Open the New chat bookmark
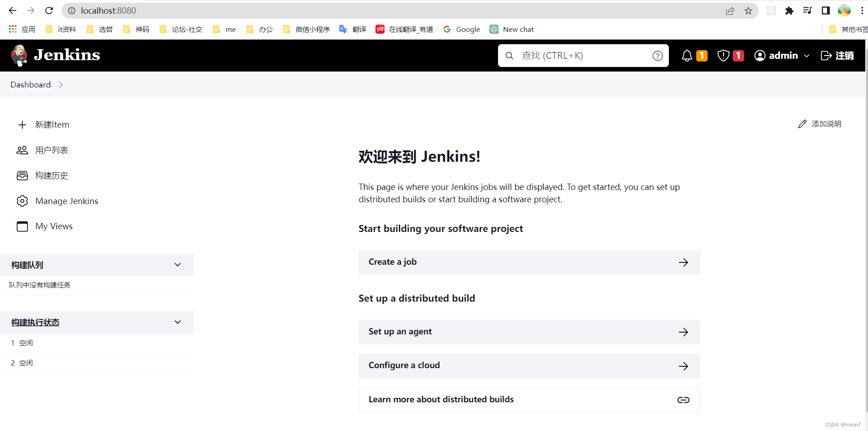 tap(512, 30)
